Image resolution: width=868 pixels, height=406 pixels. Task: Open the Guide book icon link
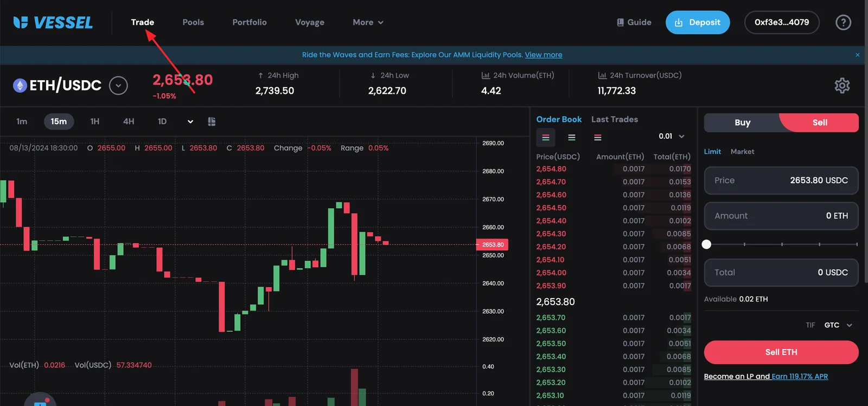(x=634, y=22)
